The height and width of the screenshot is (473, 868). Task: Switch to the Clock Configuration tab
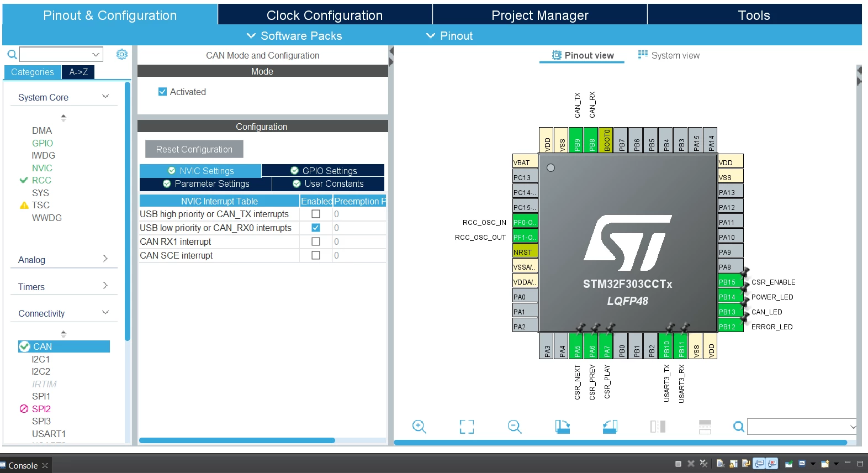pos(325,15)
